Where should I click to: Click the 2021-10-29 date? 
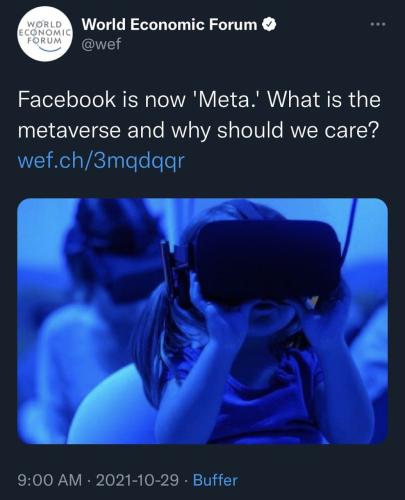[137, 480]
